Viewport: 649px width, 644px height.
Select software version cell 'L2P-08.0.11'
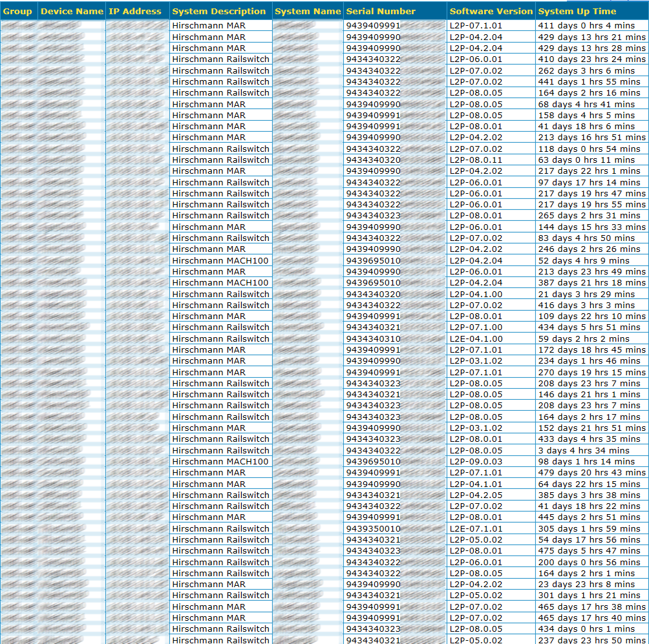coord(476,160)
